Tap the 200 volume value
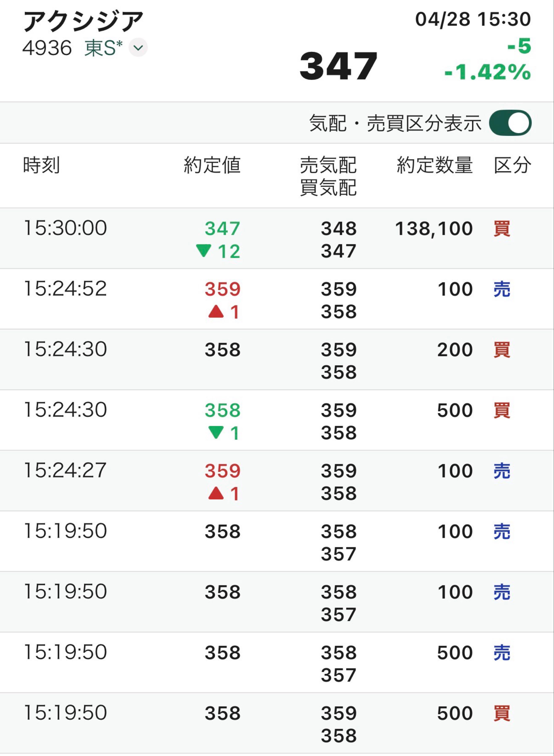Image resolution: width=554 pixels, height=756 pixels. pyautogui.click(x=455, y=350)
